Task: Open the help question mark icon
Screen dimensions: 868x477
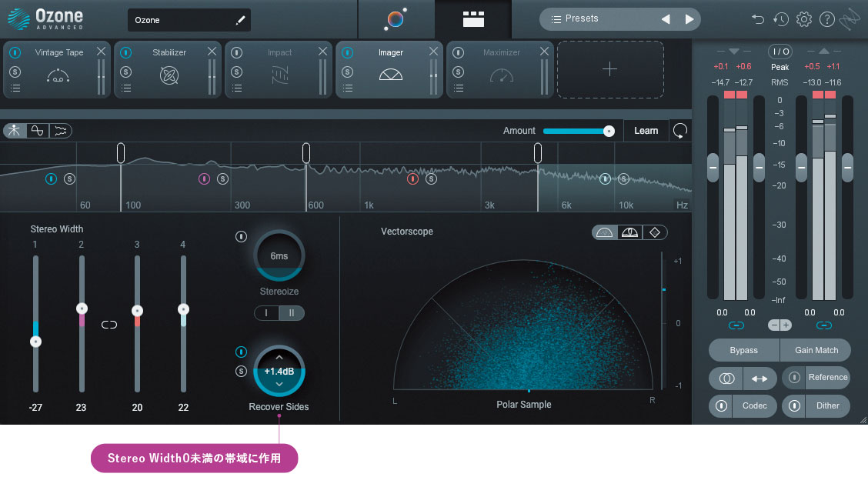Action: point(827,19)
